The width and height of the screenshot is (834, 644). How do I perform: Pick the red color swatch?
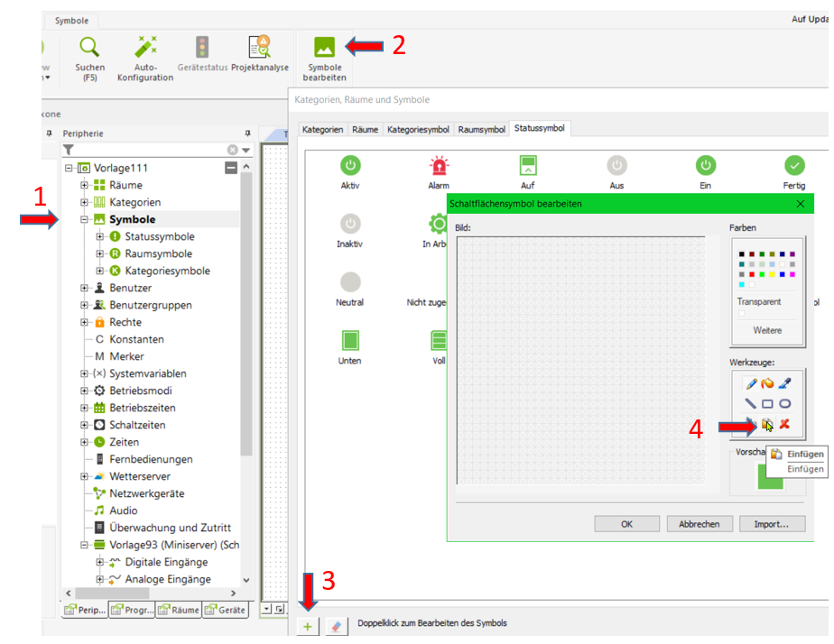[752, 274]
